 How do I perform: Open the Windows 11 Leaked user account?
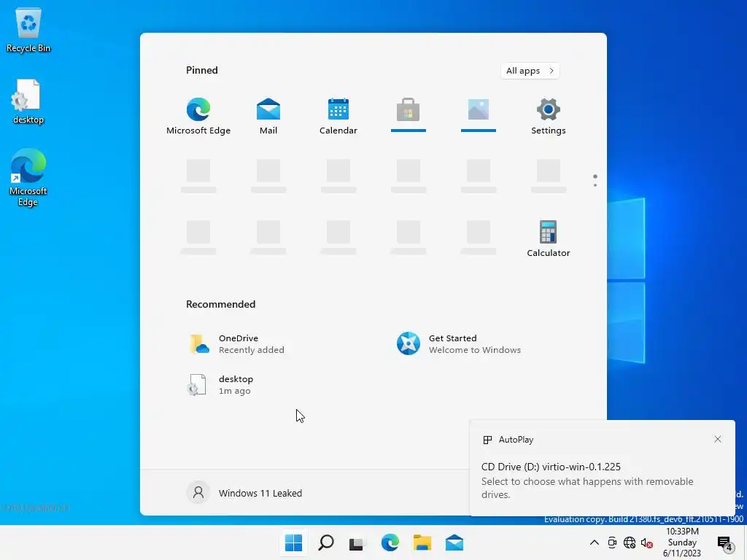[244, 493]
